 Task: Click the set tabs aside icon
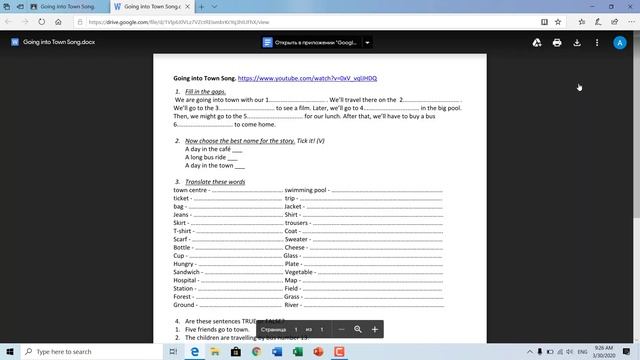[x=20, y=7]
